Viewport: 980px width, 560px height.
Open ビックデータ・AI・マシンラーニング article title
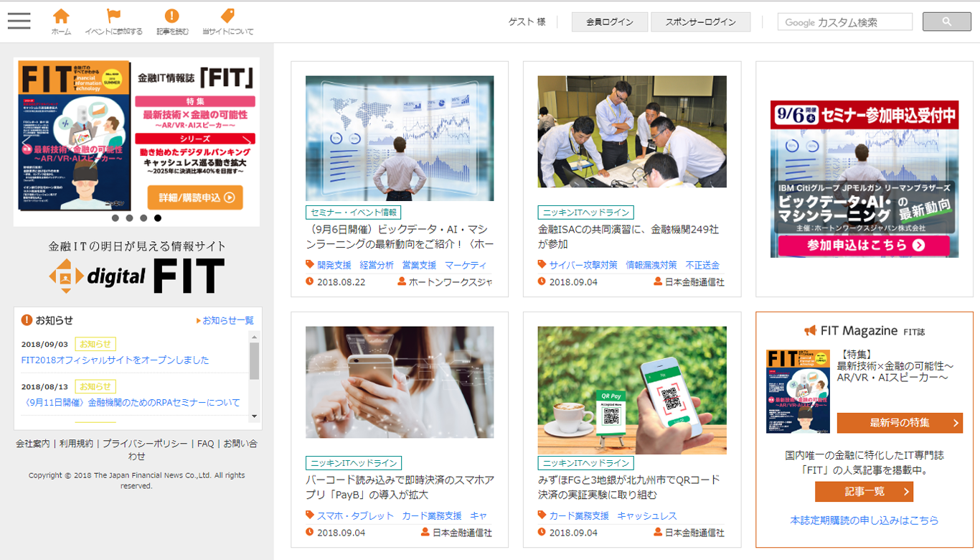[400, 237]
